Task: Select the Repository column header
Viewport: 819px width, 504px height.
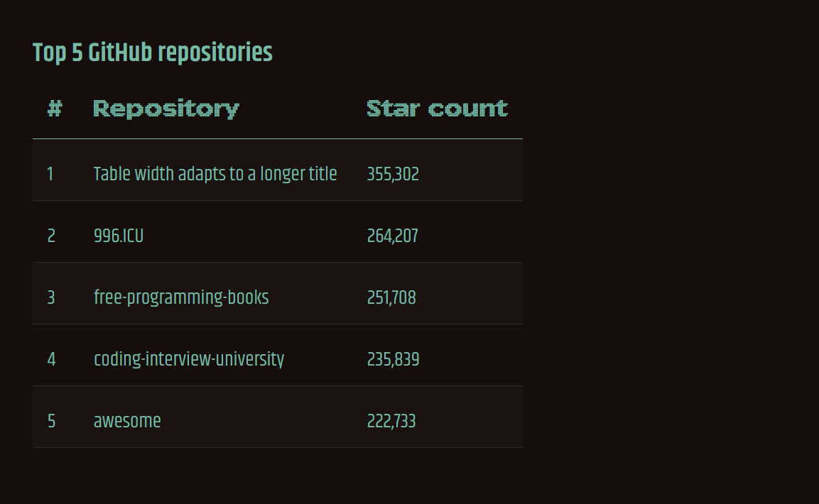Action: click(x=166, y=109)
